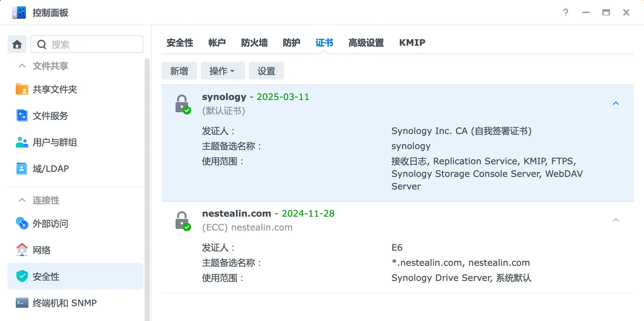Open 网络 in the sidebar
Screen dimensions: 644x321
pos(75,250)
